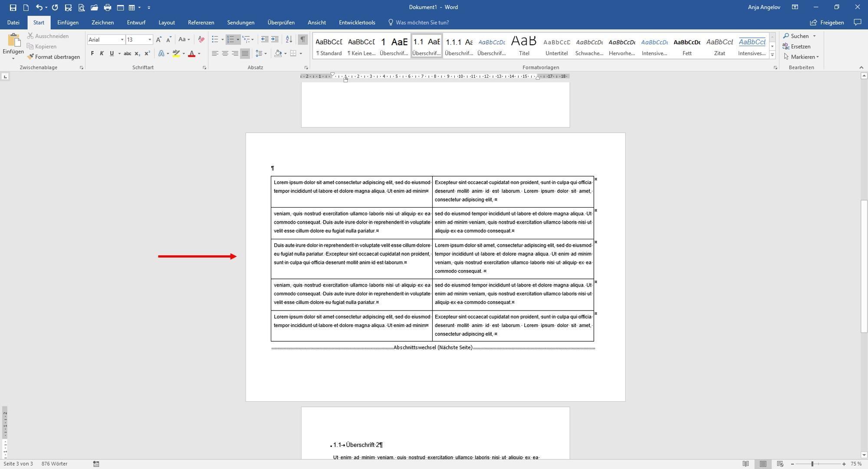The height and width of the screenshot is (469, 868).
Task: Toggle italic formatting (K)
Action: click(102, 53)
